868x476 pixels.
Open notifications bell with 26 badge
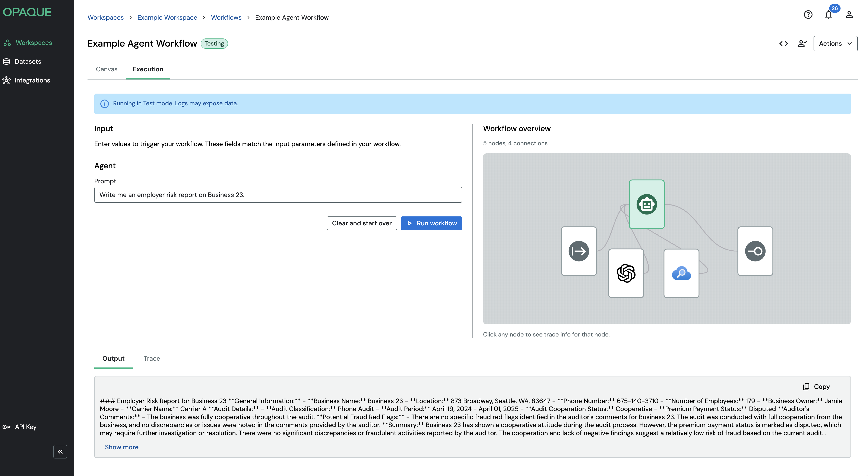829,15
